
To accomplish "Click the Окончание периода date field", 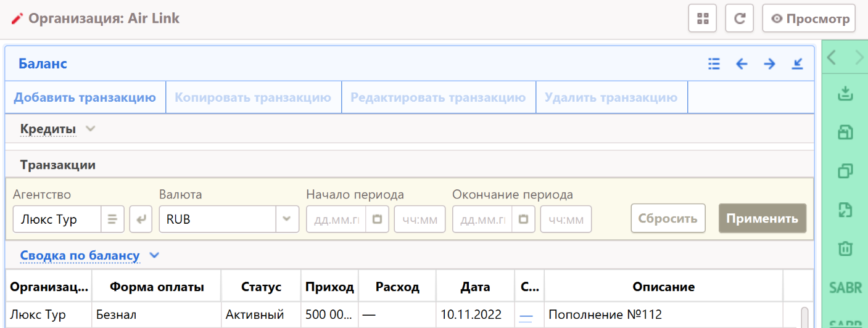I will (482, 219).
